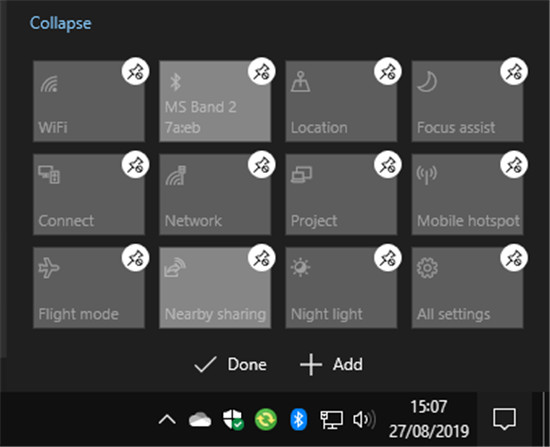
Task: Open the Action Center notification icon
Action: [504, 419]
